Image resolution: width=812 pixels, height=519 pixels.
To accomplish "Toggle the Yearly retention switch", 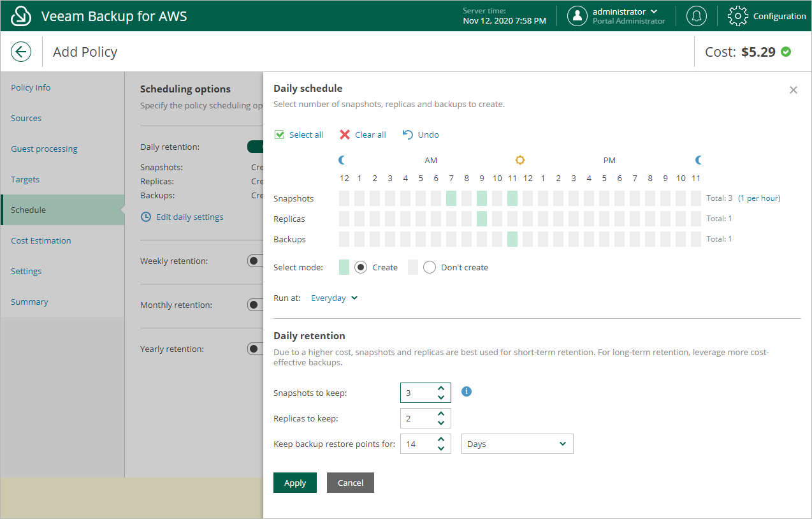I will click(x=255, y=349).
